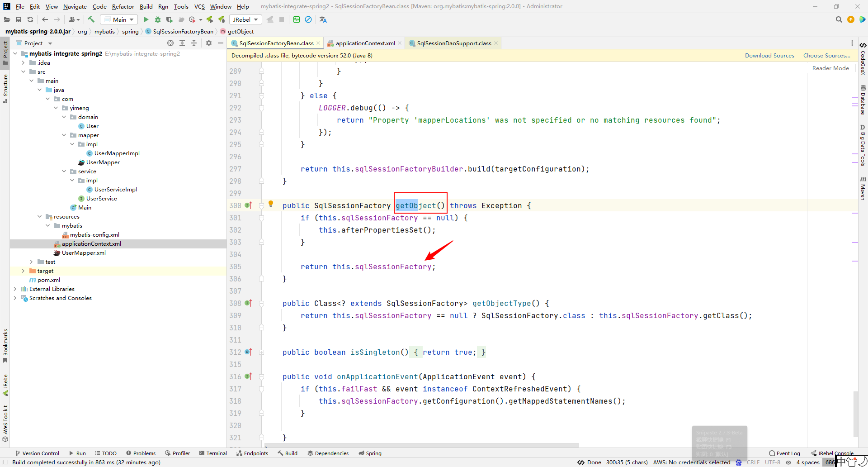This screenshot has width=868, height=467.
Task: Save all with the floppy disk icon
Action: coord(19,19)
